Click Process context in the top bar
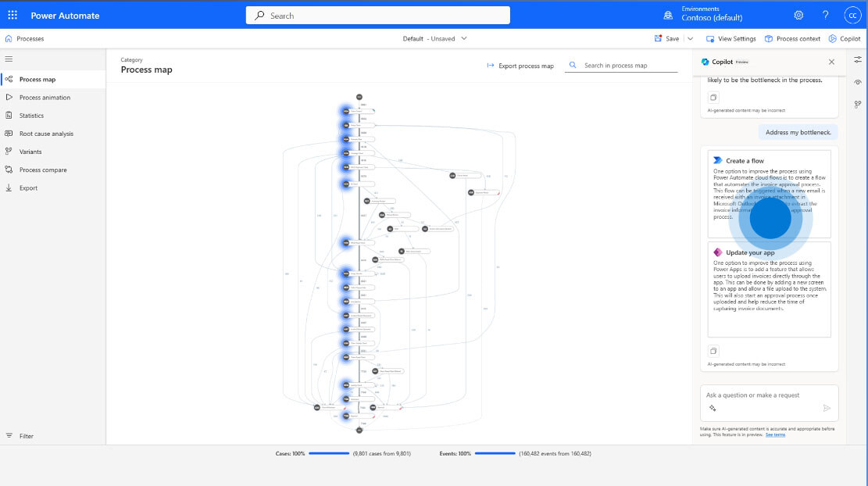 (x=791, y=38)
